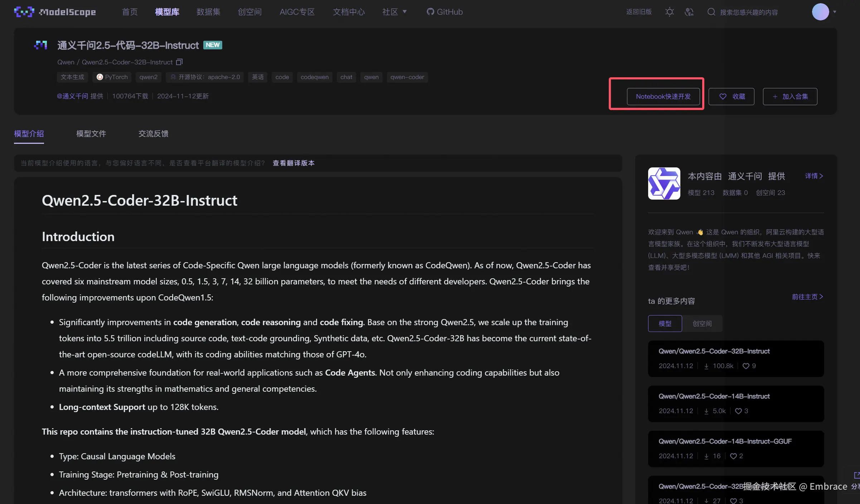Click 查看翻译版本 link
The image size is (860, 504).
coord(293,163)
